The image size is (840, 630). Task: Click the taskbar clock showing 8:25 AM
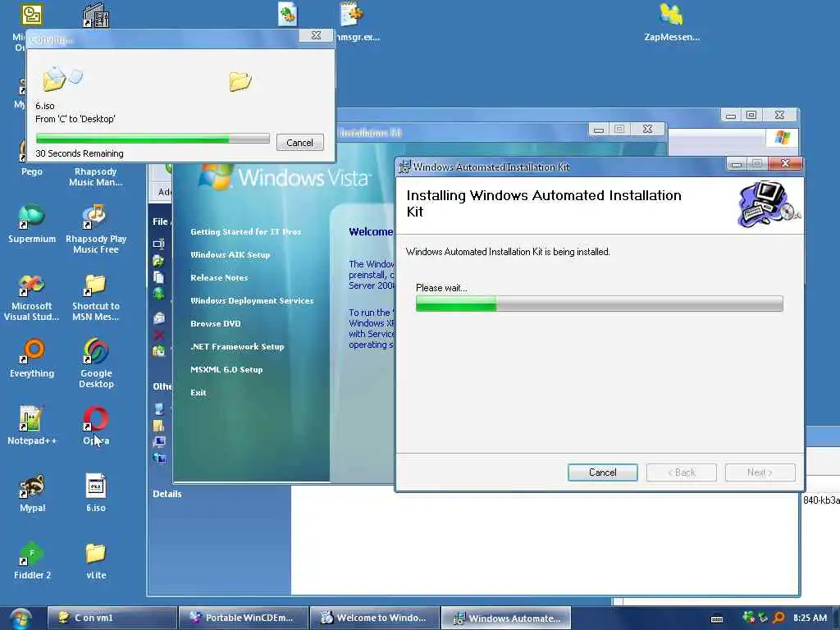click(x=810, y=618)
